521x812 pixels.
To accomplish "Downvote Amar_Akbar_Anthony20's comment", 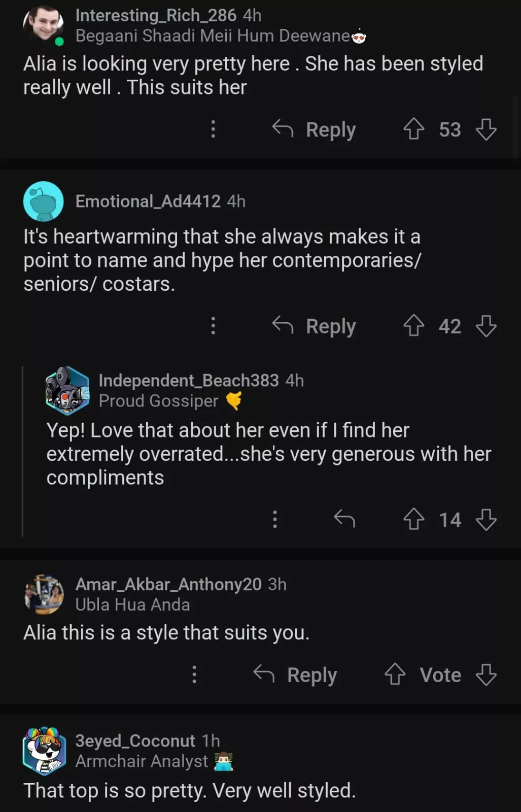I will point(486,674).
